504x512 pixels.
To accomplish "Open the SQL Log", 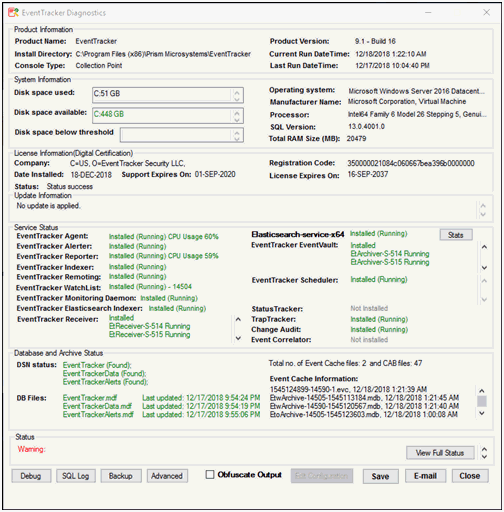I will (x=76, y=476).
